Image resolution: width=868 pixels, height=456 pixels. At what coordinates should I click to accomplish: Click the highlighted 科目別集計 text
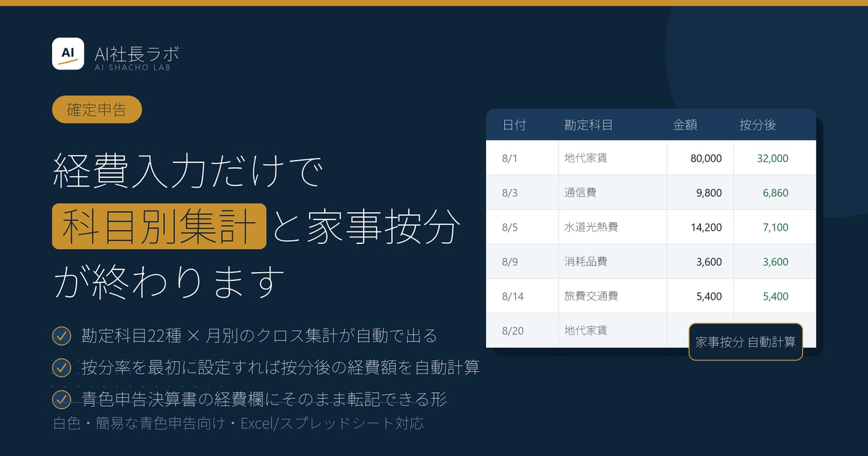click(159, 227)
